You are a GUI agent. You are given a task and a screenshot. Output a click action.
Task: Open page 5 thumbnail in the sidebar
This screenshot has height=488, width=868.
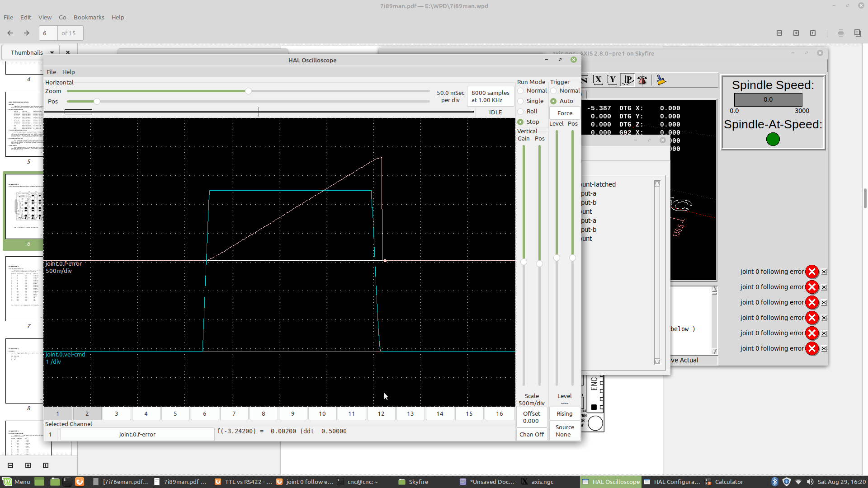click(25, 124)
